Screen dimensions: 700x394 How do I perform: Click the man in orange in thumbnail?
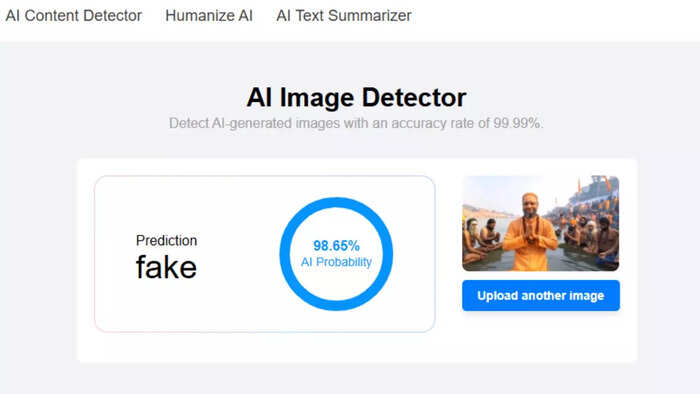click(x=530, y=232)
